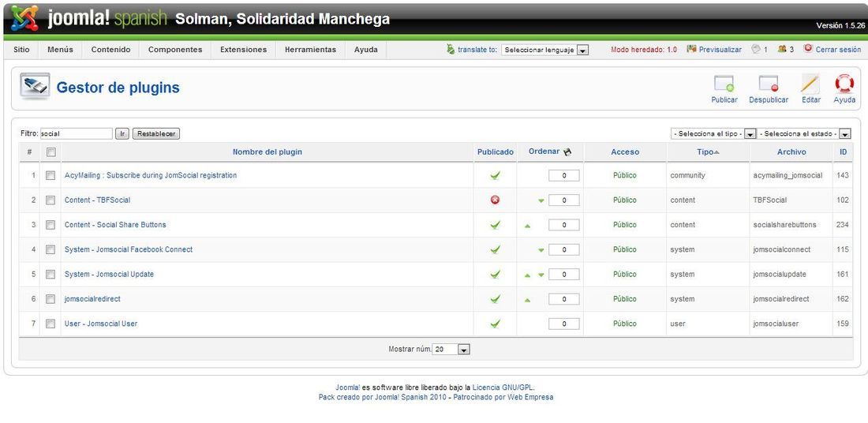868x423 pixels.
Task: Move Social Share Buttons up with arrow
Action: [x=527, y=226]
